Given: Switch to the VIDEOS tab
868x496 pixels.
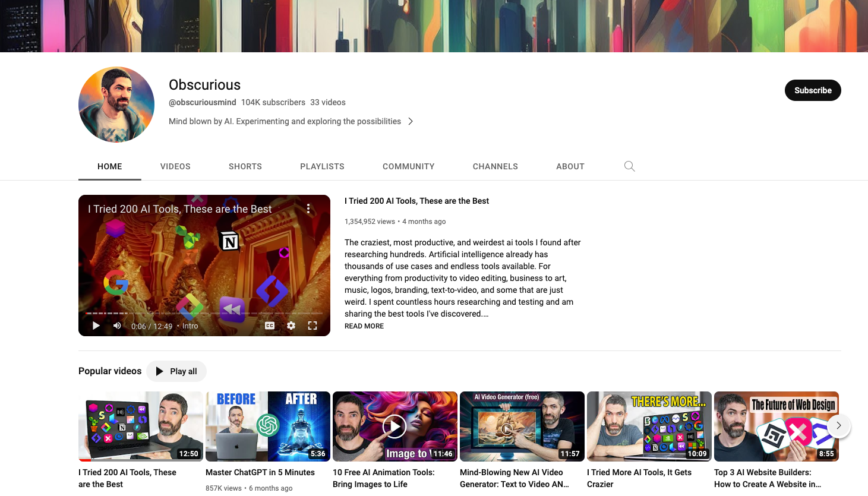Looking at the screenshot, I should [175, 166].
